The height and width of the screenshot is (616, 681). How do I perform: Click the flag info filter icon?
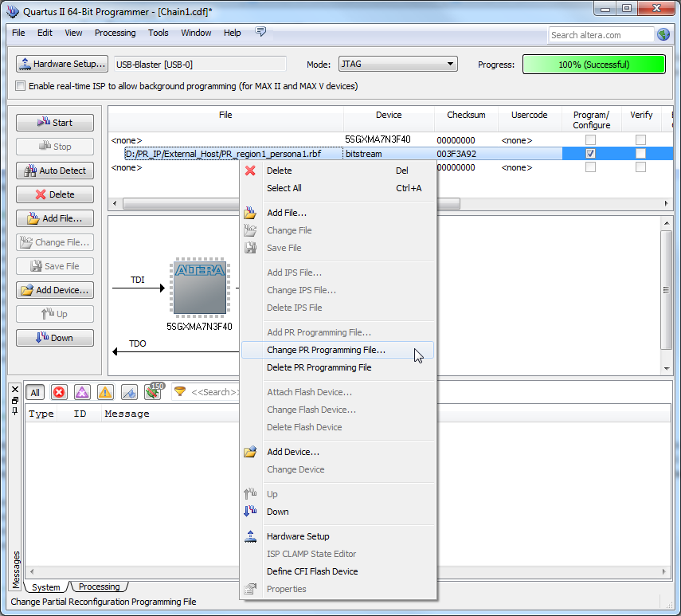[129, 392]
